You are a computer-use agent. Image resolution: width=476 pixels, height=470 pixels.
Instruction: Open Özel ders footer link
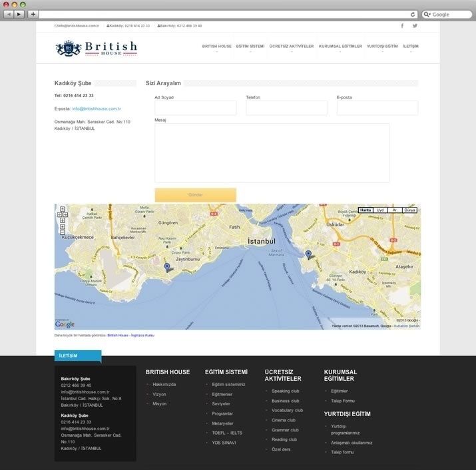[x=281, y=449]
